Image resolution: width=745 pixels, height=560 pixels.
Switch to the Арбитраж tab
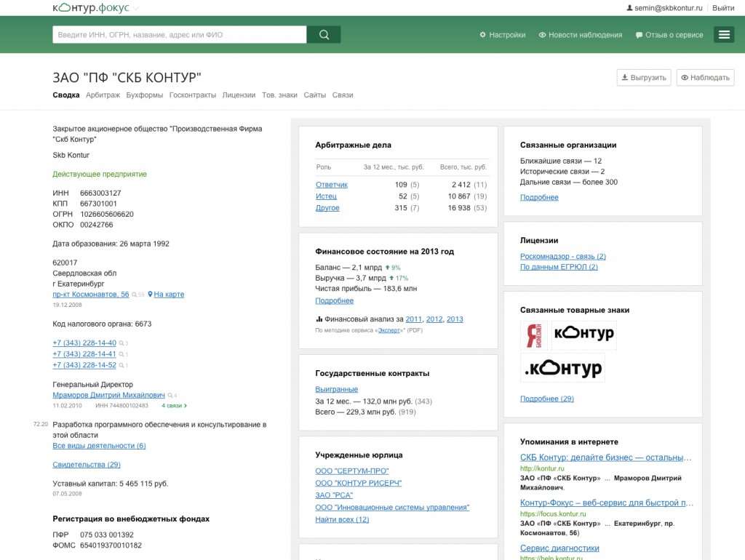tap(103, 95)
